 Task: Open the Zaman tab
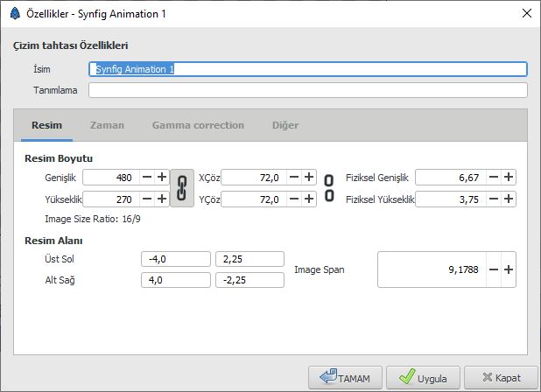point(108,125)
